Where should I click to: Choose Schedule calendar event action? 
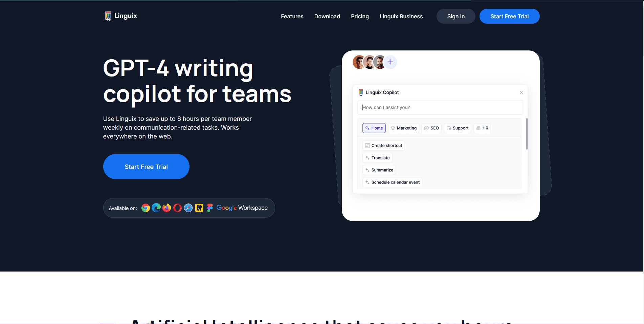pyautogui.click(x=392, y=182)
